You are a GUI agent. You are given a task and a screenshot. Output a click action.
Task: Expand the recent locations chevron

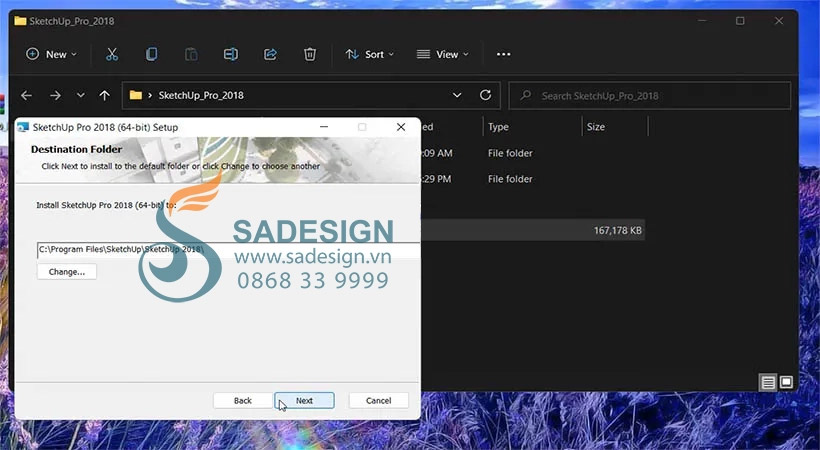81,95
